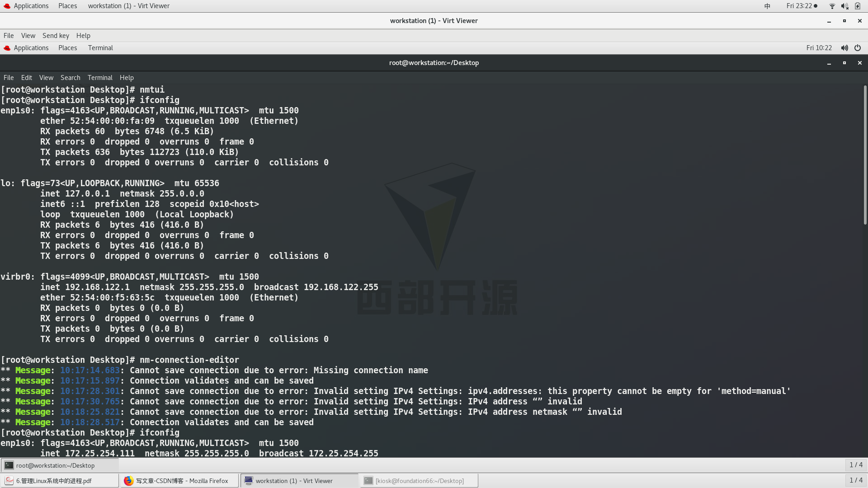Click the host battery status icon
The width and height of the screenshot is (868, 488).
click(858, 6)
